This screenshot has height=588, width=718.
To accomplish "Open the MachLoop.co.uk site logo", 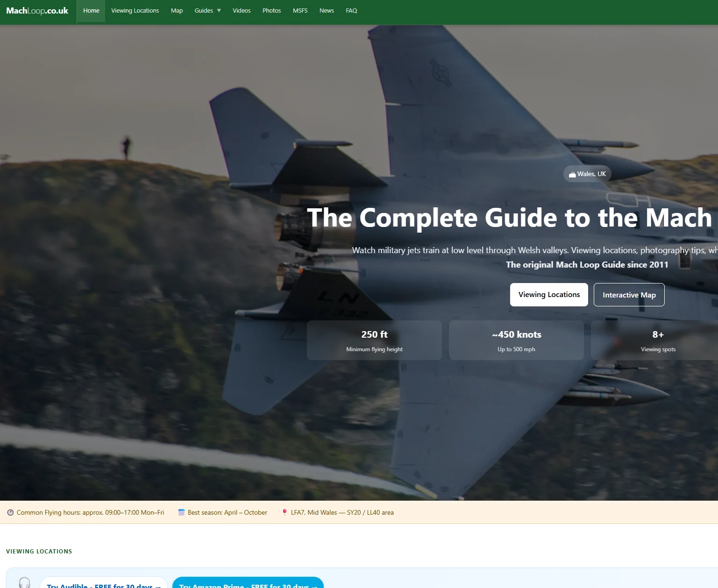I will [x=37, y=11].
